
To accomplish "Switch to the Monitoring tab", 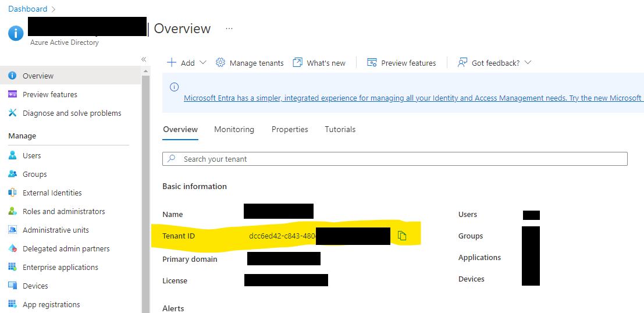I will pyautogui.click(x=234, y=129).
